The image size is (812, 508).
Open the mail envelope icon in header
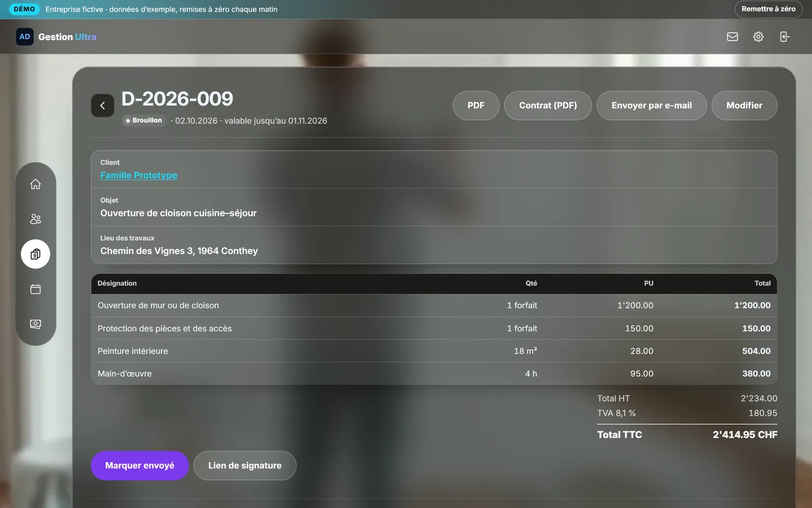tap(732, 37)
